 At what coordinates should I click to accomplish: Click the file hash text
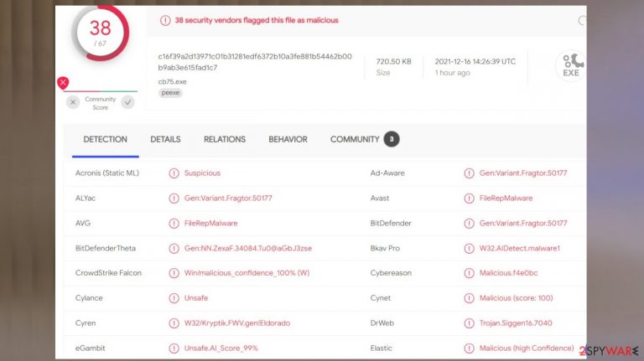pyautogui.click(x=255, y=62)
